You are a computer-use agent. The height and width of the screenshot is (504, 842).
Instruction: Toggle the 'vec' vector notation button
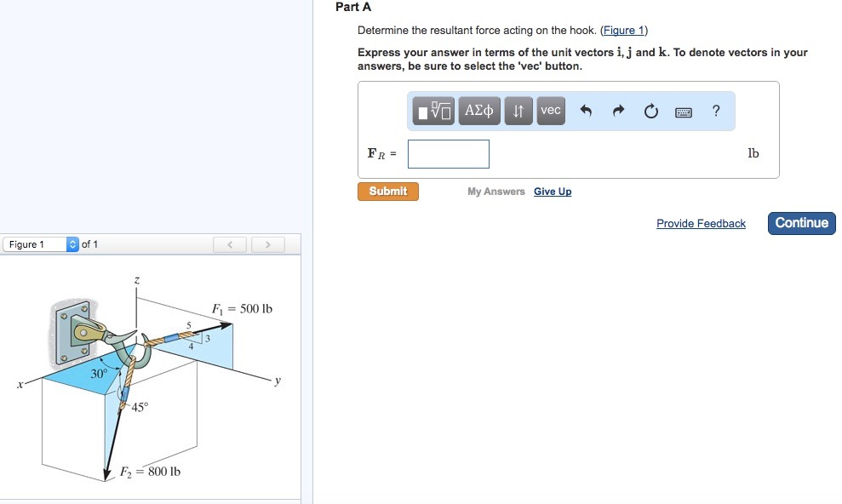click(550, 110)
